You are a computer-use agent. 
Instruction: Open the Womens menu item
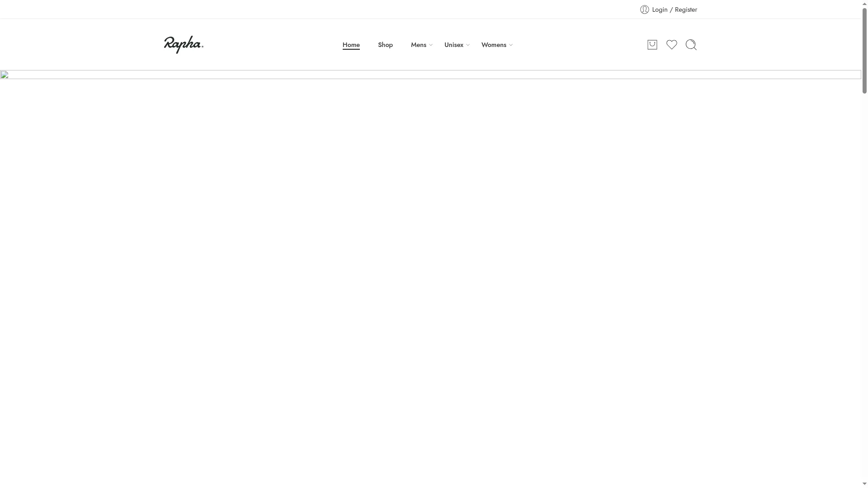click(x=494, y=45)
